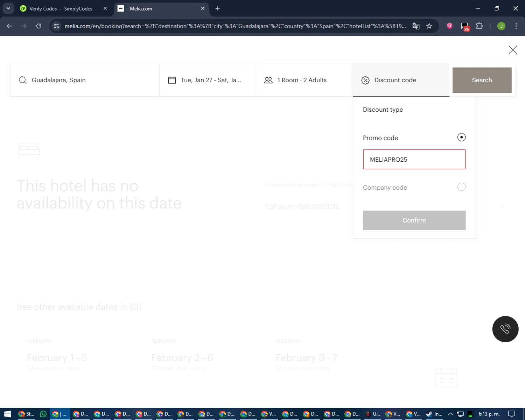Image resolution: width=525 pixels, height=420 pixels.
Task: Go forward in browser history
Action: click(x=24, y=26)
